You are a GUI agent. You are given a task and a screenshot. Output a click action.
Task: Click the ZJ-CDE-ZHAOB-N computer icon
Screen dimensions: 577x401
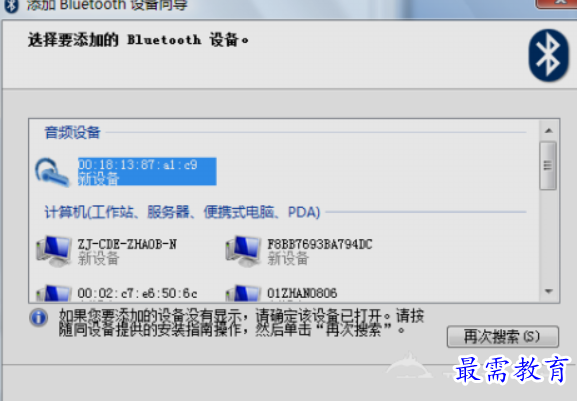click(54, 252)
